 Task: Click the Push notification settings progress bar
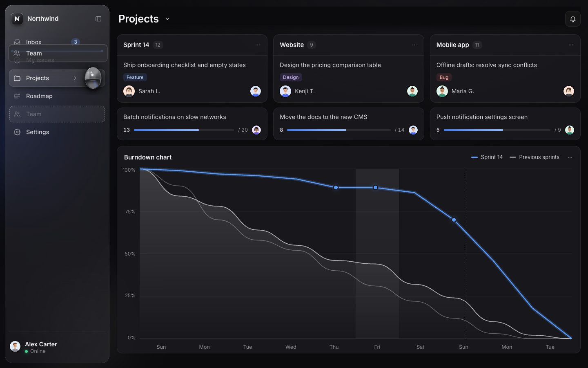[x=497, y=130]
